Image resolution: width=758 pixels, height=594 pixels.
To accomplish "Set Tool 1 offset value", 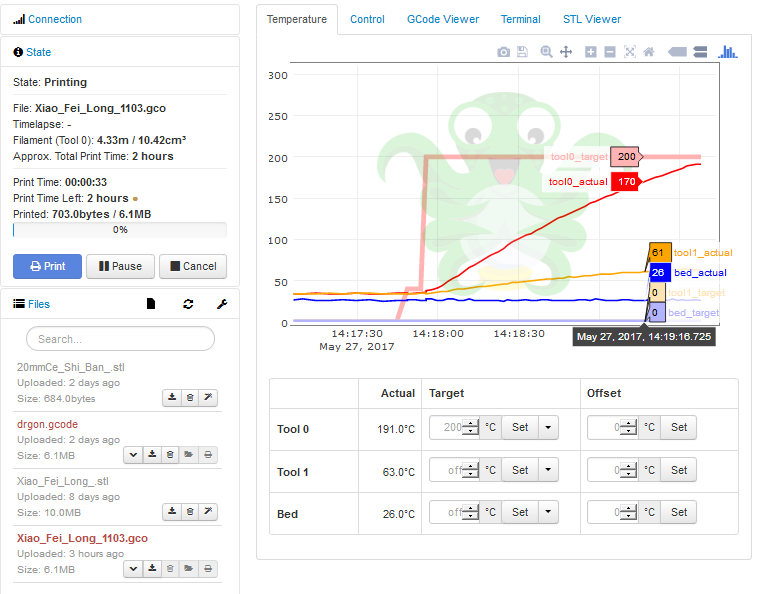I will [679, 470].
